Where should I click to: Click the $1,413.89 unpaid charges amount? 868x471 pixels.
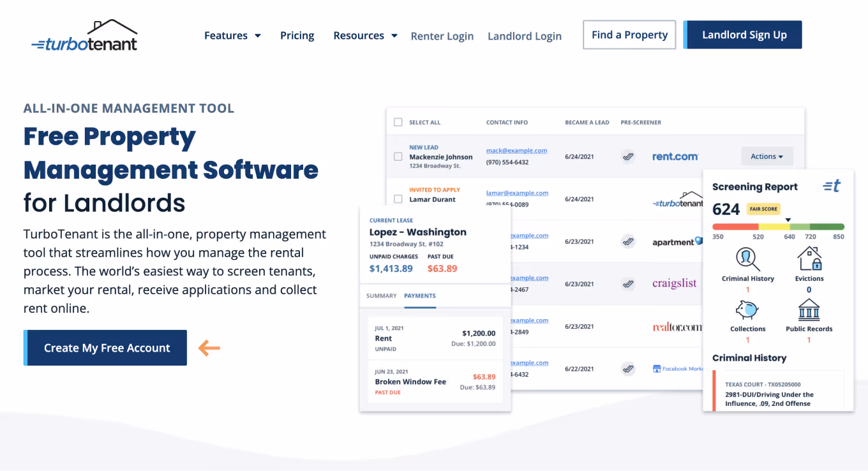[391, 269]
